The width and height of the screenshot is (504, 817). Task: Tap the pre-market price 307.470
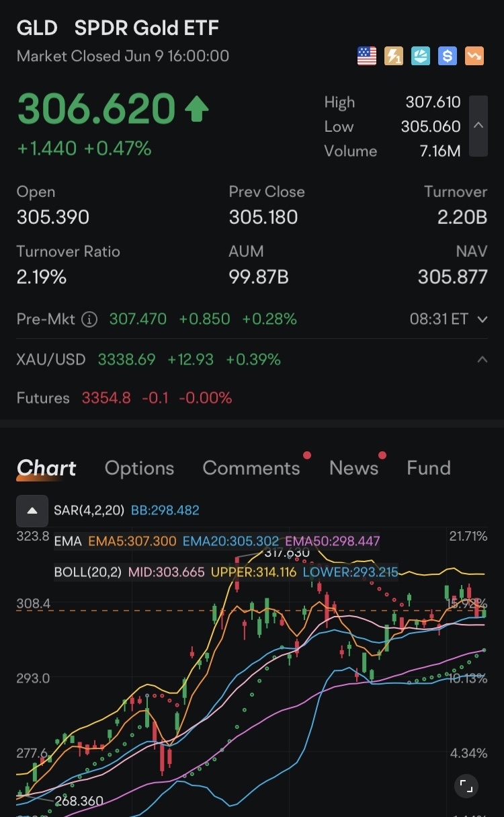(138, 319)
